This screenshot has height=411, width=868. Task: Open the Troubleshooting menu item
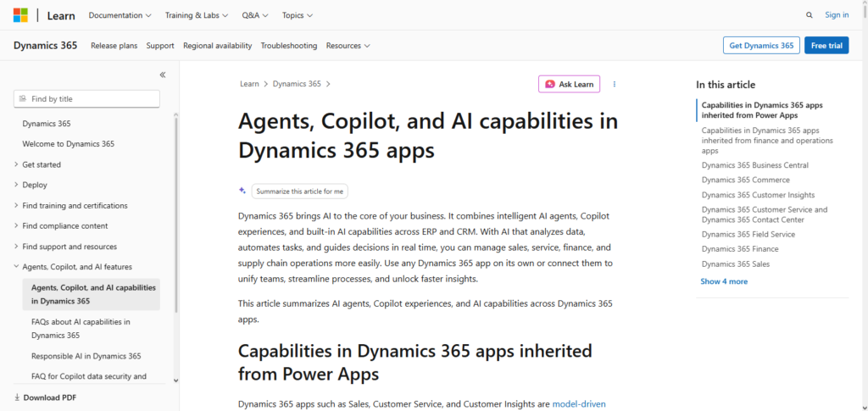point(289,46)
